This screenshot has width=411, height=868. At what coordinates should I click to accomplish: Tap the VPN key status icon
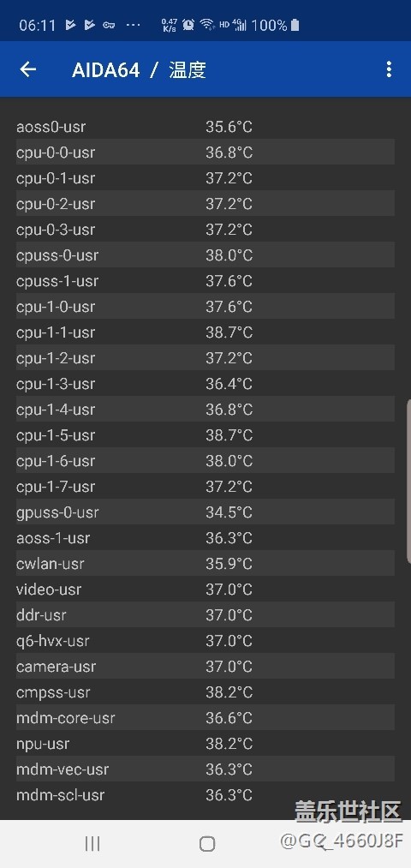109,25
